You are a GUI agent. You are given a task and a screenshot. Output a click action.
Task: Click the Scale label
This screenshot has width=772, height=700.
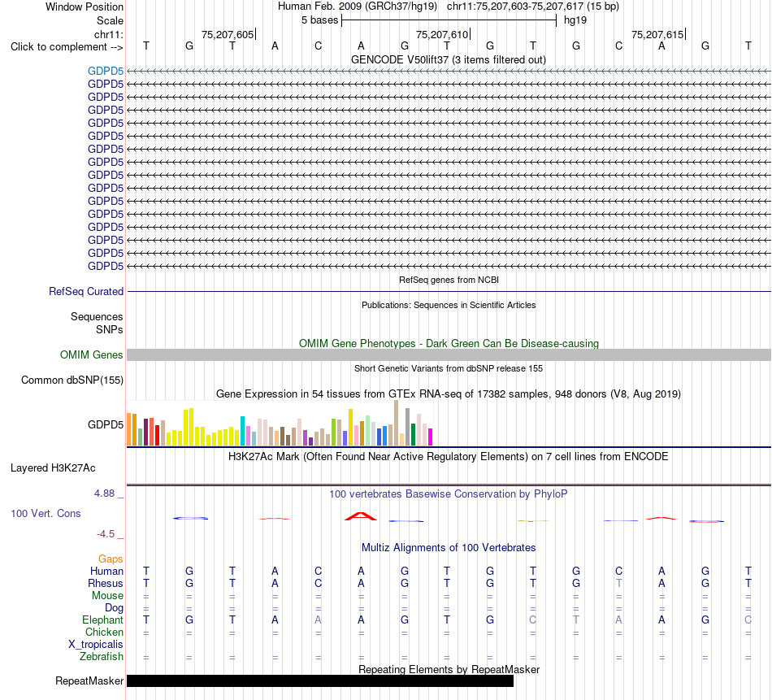(110, 20)
